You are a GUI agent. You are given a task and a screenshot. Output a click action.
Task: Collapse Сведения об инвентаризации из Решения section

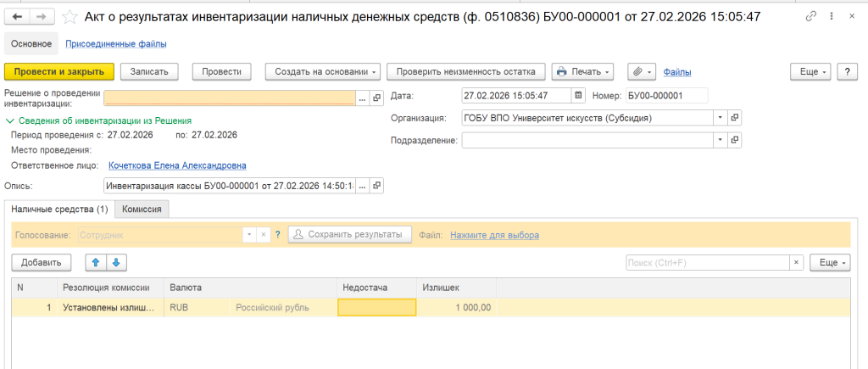coord(10,121)
